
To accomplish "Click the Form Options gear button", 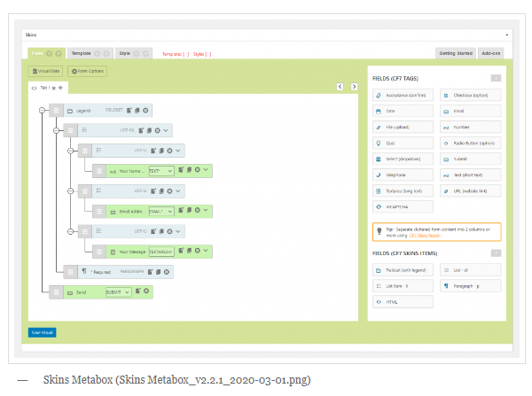I will [x=87, y=71].
